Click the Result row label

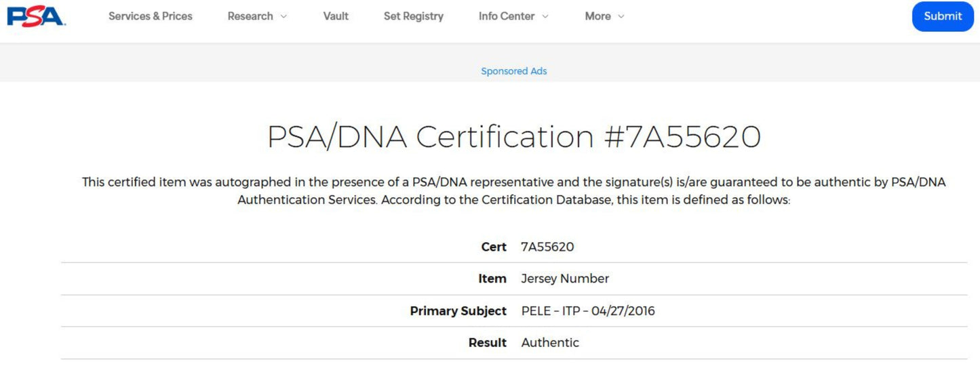[488, 343]
